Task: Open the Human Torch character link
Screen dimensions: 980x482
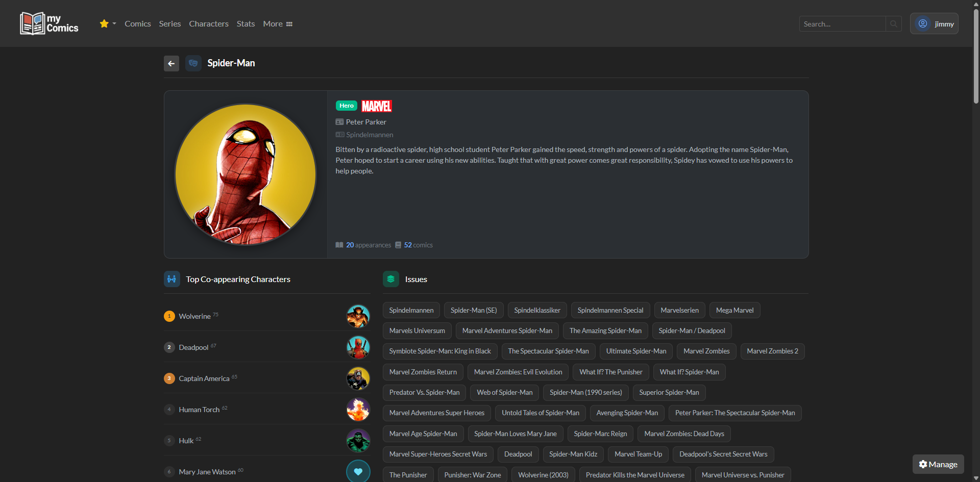Action: (199, 410)
